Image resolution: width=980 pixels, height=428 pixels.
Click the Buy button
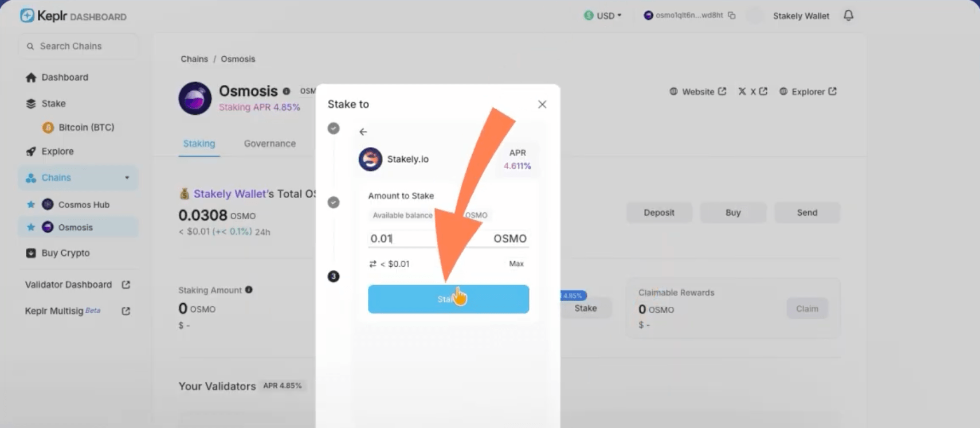pos(733,213)
